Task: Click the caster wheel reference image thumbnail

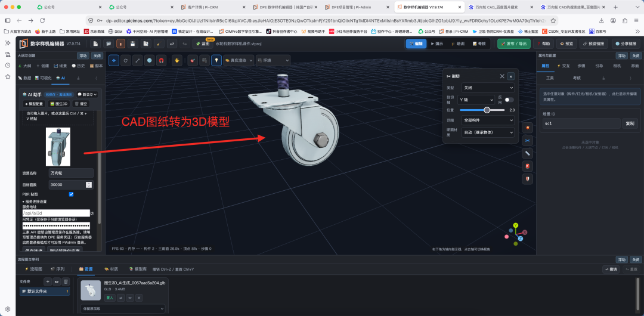Action: click(x=58, y=147)
